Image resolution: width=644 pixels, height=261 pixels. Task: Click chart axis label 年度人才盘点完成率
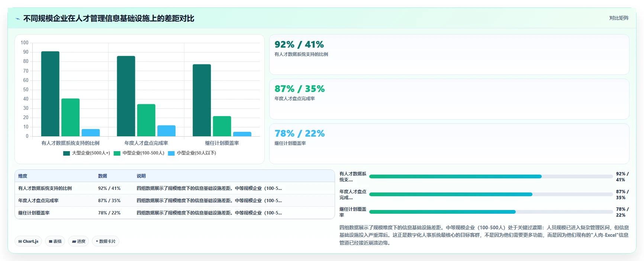click(146, 143)
